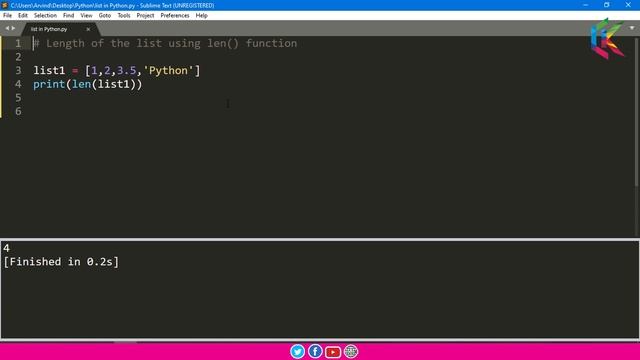This screenshot has height=360, width=640.
Task: Open the Edit menu
Action: (x=22, y=16)
